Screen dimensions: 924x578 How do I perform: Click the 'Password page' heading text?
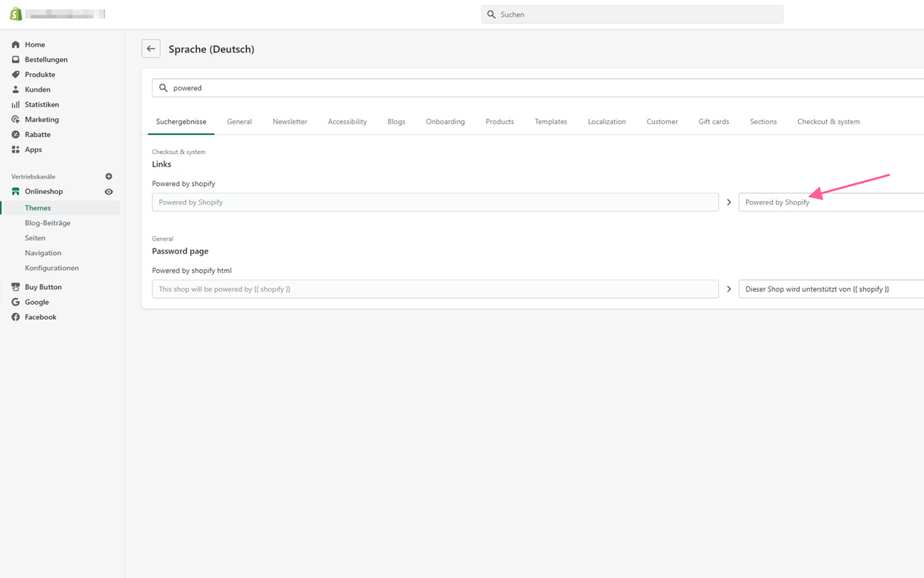(180, 251)
